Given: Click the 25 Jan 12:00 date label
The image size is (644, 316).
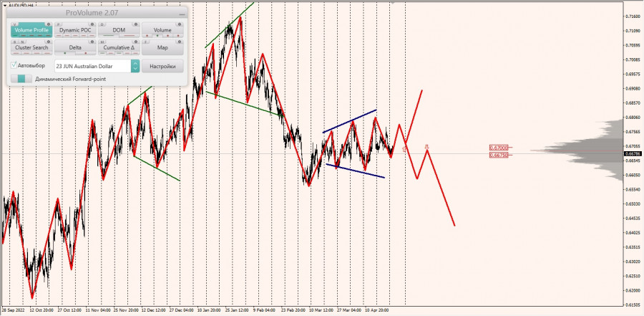Looking at the screenshot, I should 237,309.
